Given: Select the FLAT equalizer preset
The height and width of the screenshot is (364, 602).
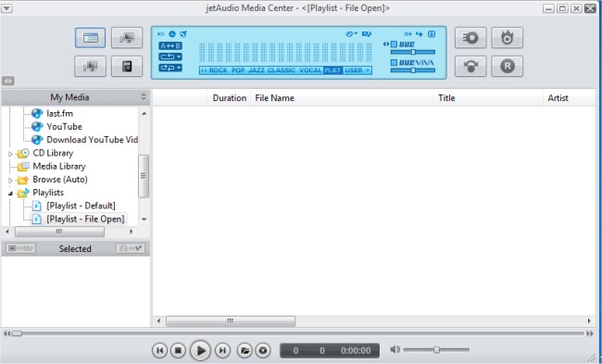Looking at the screenshot, I should click(x=332, y=70).
